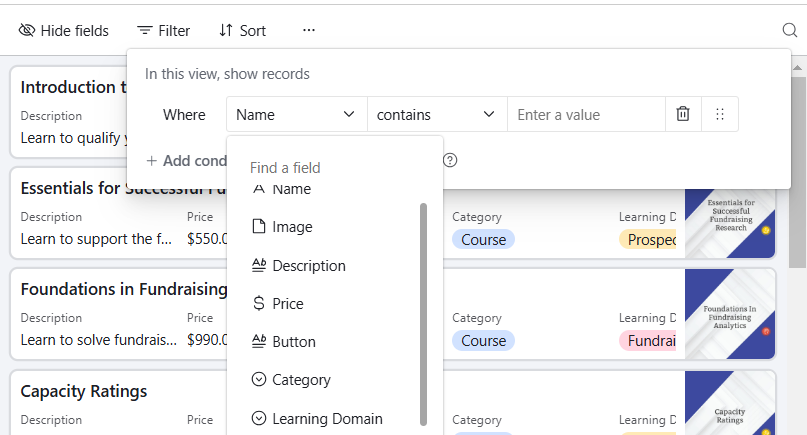Click the Enter a value input
807x435 pixels.
coord(585,115)
